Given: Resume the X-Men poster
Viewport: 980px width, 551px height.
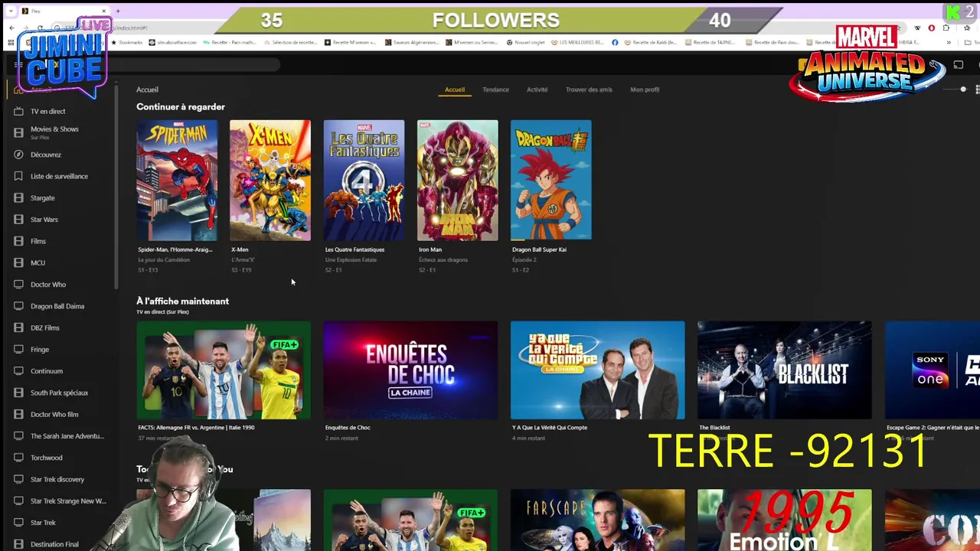Looking at the screenshot, I should point(270,180).
